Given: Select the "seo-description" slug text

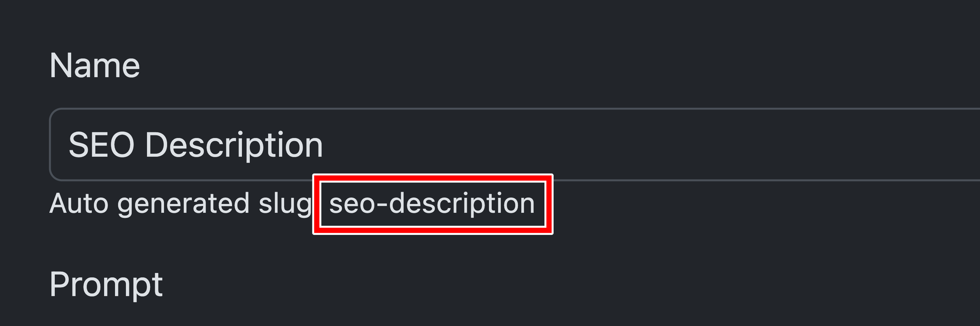Looking at the screenshot, I should coord(432,204).
